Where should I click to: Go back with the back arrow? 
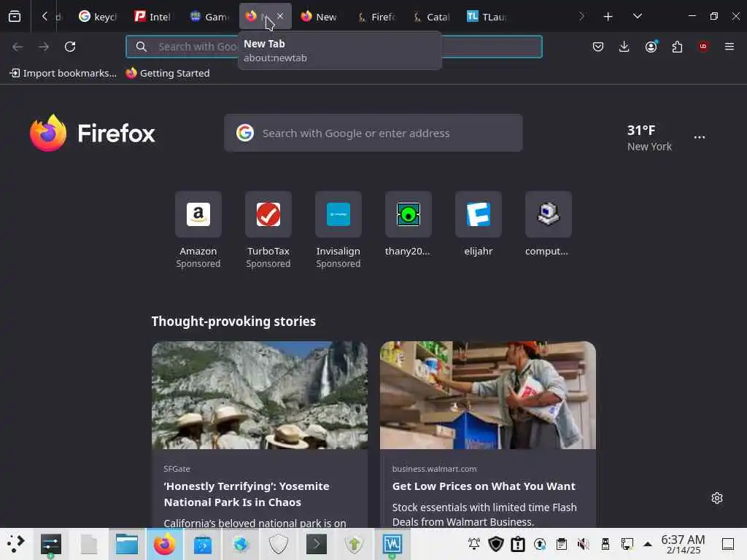tap(18, 47)
